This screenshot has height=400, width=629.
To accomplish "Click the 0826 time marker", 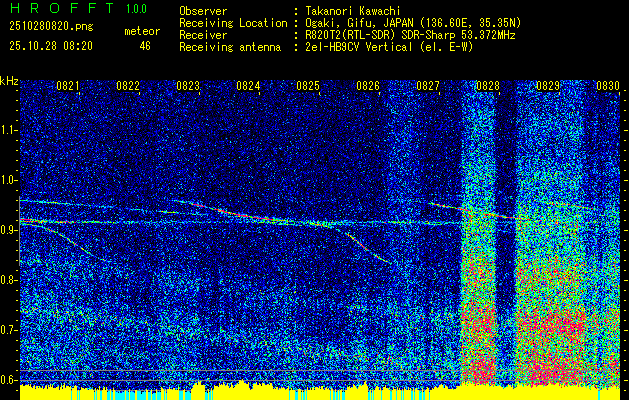I will pos(368,85).
